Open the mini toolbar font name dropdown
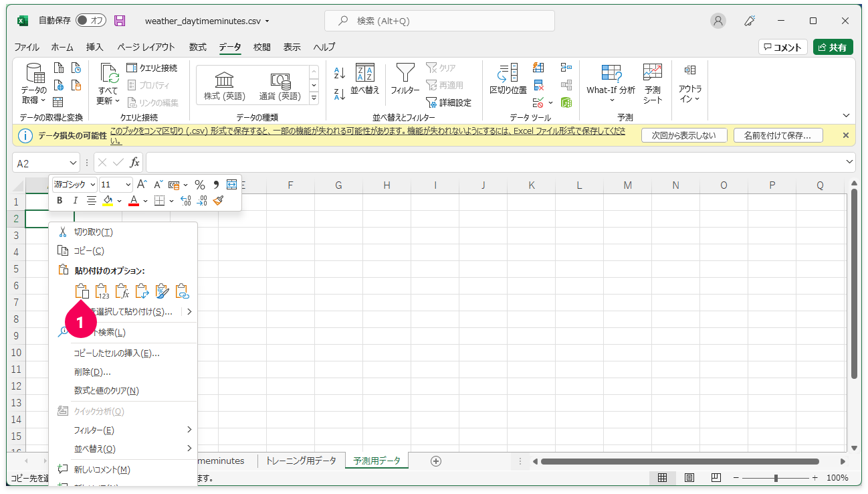The width and height of the screenshot is (868, 494). (93, 184)
